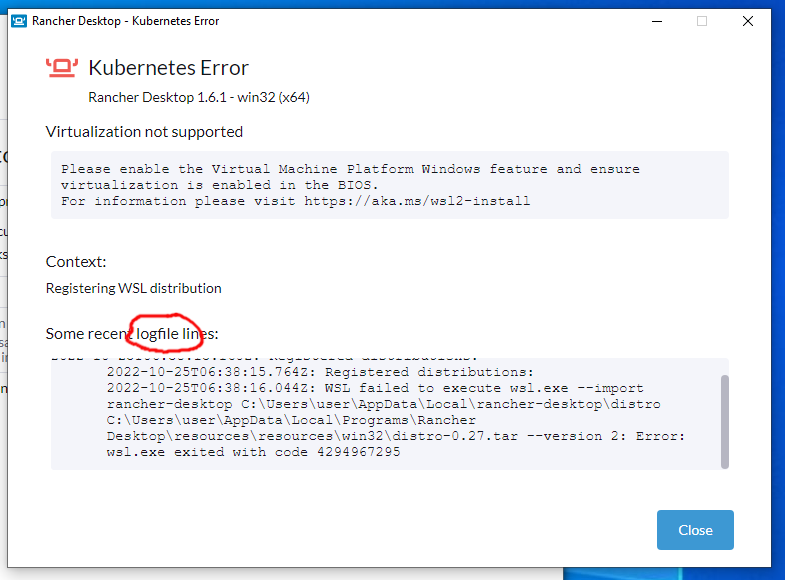Viewport: 785px width, 580px height.
Task: Minimize the Kubernetes Error window
Action: (x=657, y=21)
